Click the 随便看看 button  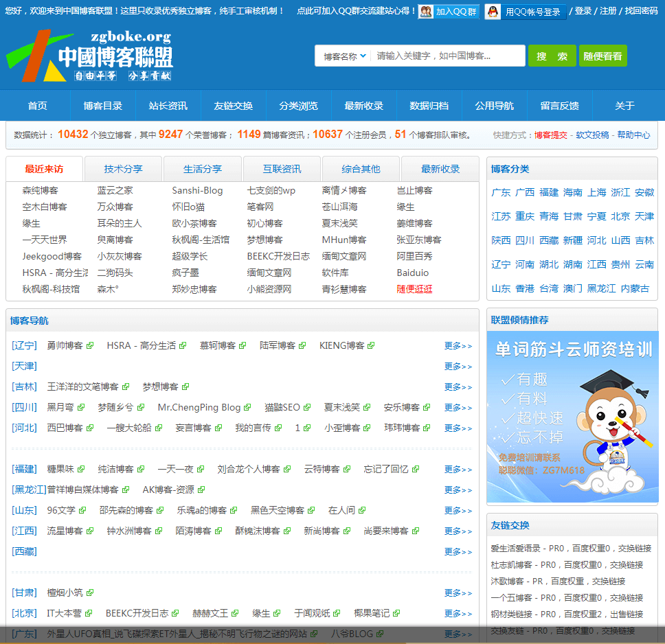(x=602, y=56)
